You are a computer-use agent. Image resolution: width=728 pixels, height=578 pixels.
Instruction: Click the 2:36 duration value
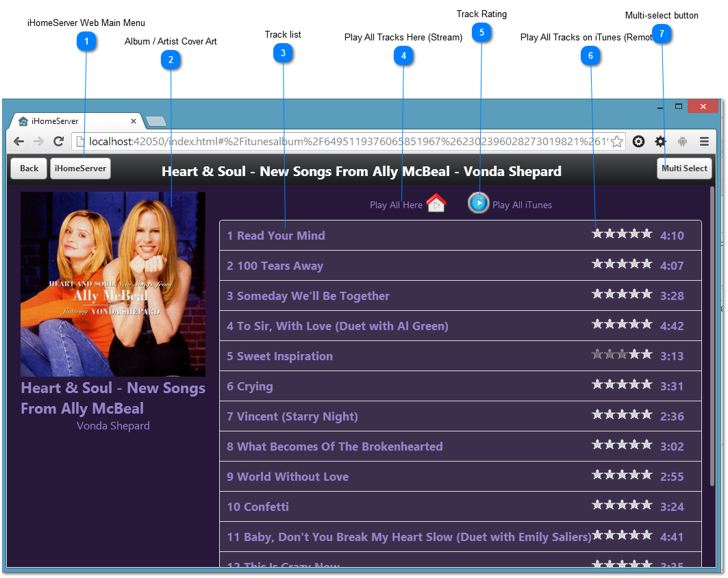tap(672, 416)
